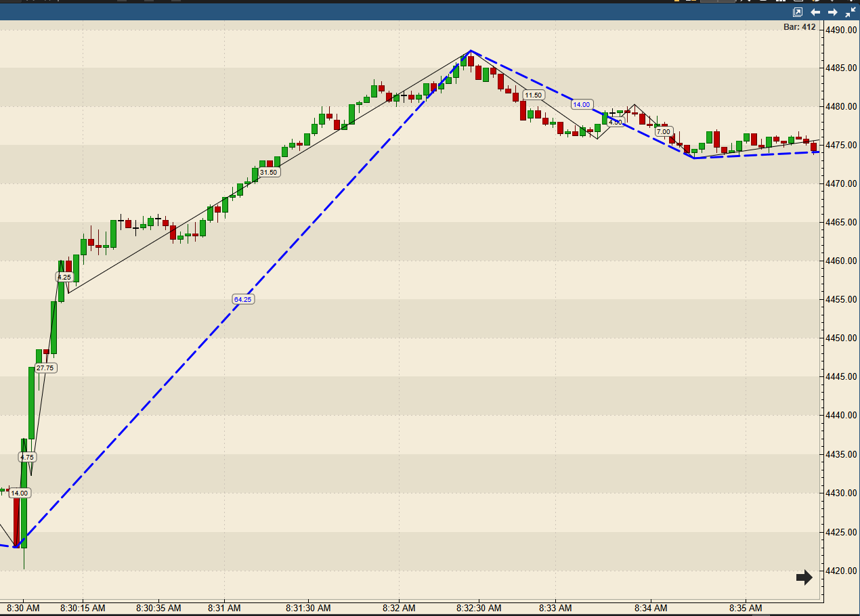Click the 8:30 AM time axis label
This screenshot has height=616, width=860.
pyautogui.click(x=24, y=608)
